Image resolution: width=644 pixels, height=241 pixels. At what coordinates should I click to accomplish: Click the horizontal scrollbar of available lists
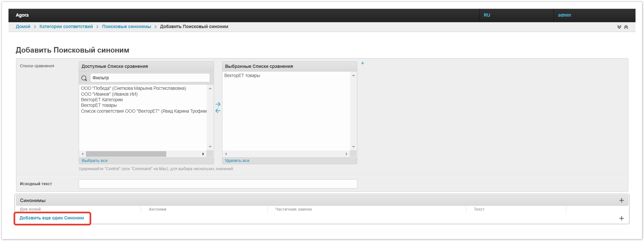pos(126,154)
